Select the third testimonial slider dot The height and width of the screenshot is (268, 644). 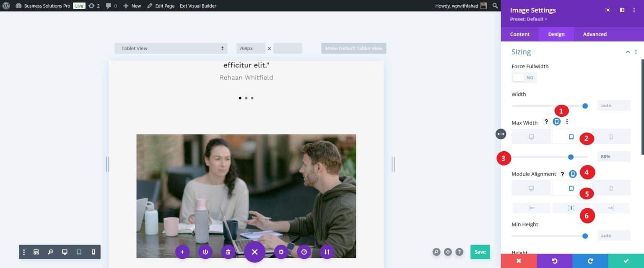point(252,98)
